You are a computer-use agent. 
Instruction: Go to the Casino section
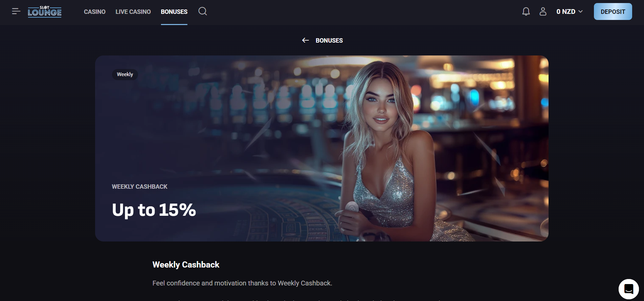coord(95,12)
